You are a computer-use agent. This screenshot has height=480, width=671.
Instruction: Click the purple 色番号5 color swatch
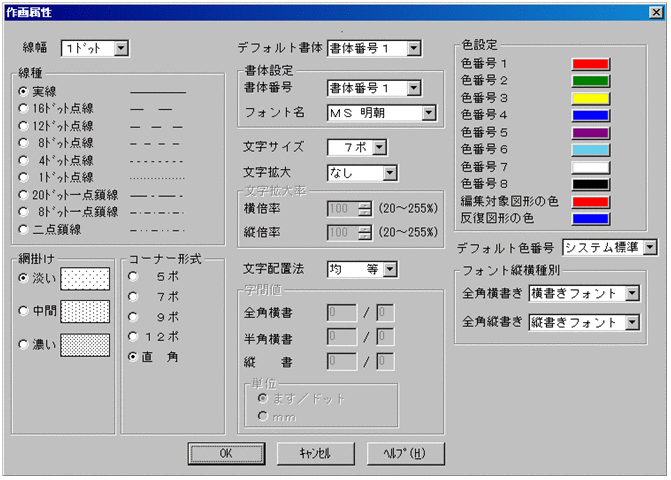[x=591, y=133]
